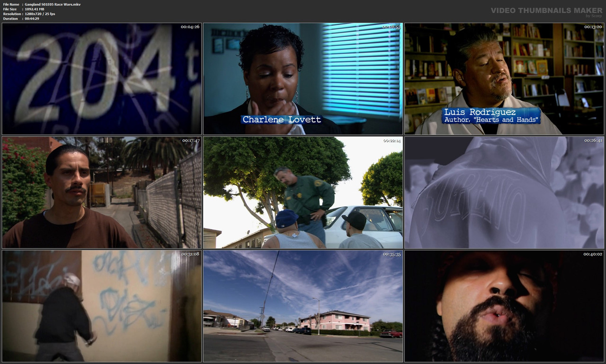
Task: Click the resolution value 1280x720 / 25 fps
Action: pos(40,14)
